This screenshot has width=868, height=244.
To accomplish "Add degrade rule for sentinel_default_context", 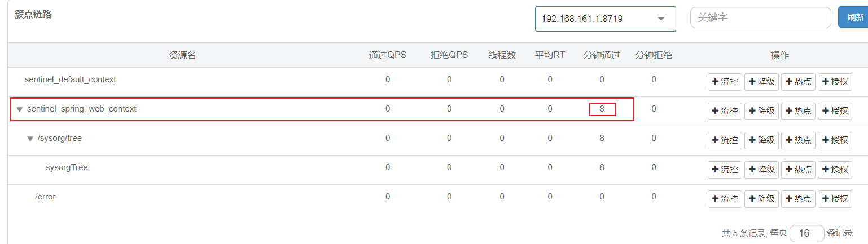I will click(761, 82).
